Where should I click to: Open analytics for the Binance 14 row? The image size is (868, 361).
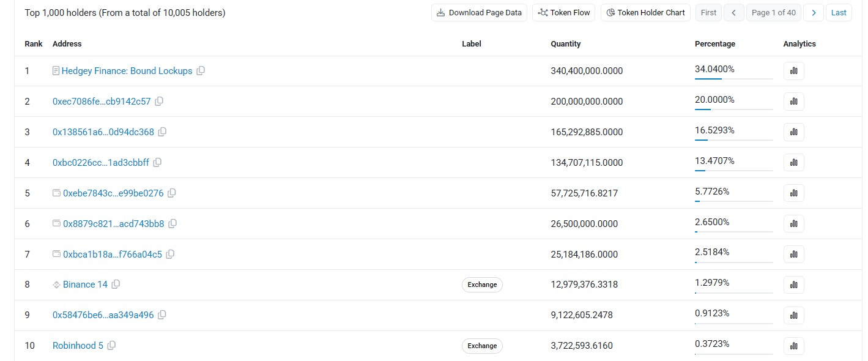click(x=794, y=285)
